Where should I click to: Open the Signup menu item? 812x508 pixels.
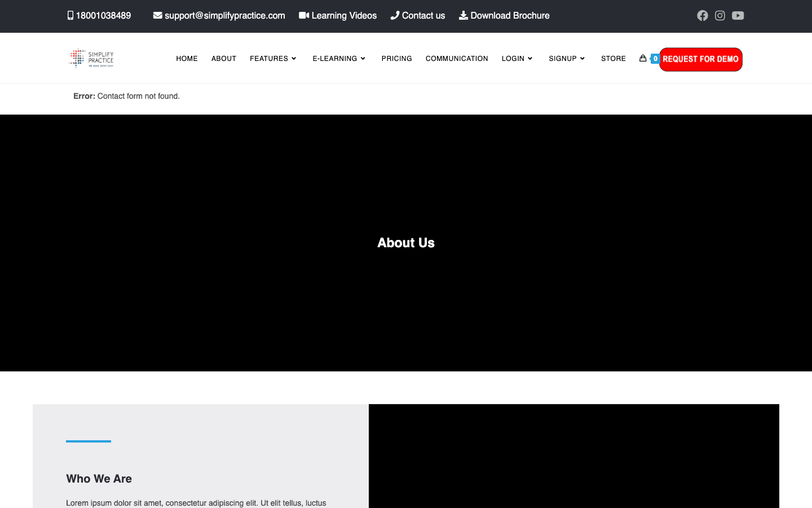pos(563,59)
